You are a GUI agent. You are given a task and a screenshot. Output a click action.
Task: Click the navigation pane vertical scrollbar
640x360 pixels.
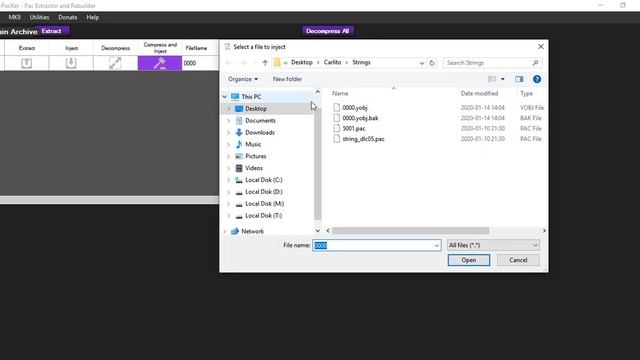pos(318,163)
